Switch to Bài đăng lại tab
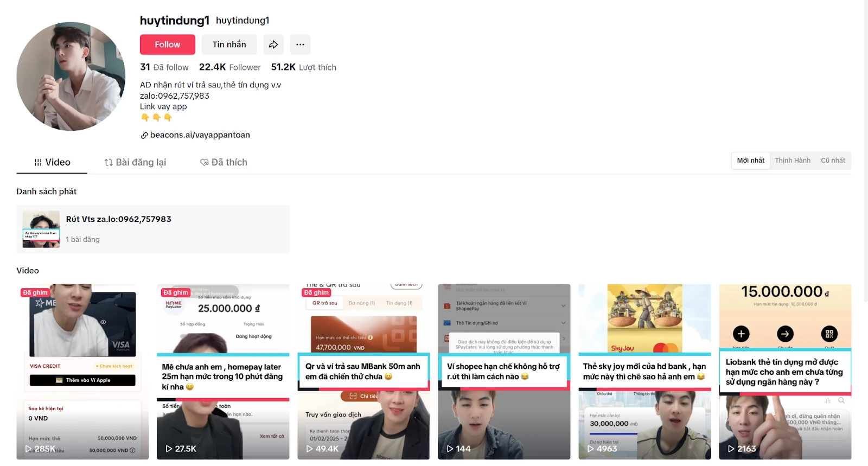868x466 pixels. coord(135,162)
